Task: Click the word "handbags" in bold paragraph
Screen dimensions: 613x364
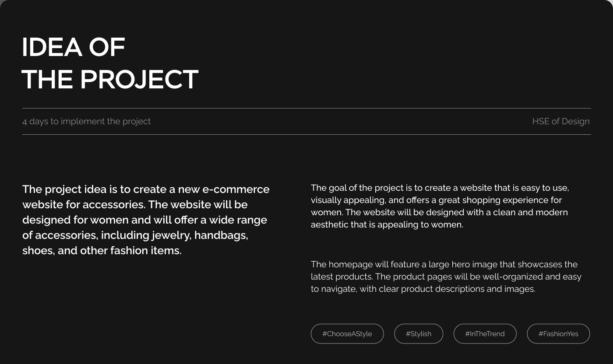Action: tap(221, 235)
